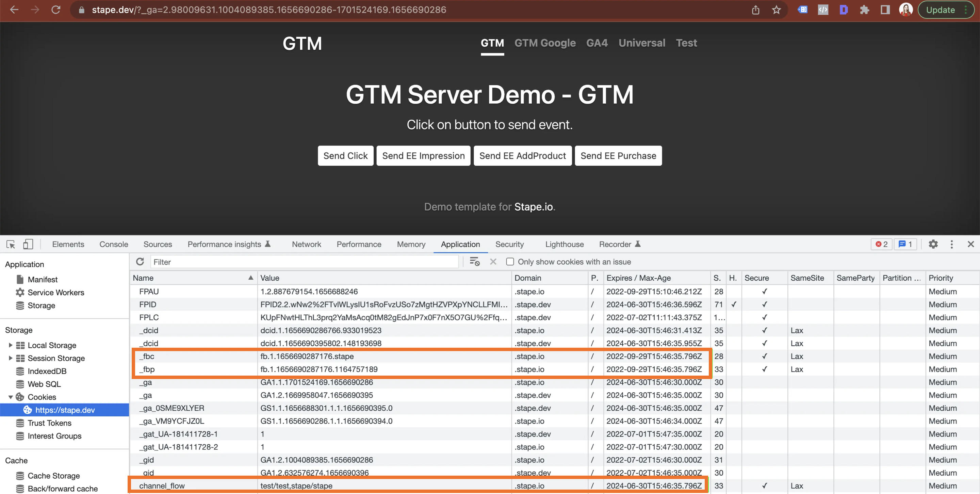Press the Send Click button
980x494 pixels.
point(345,155)
